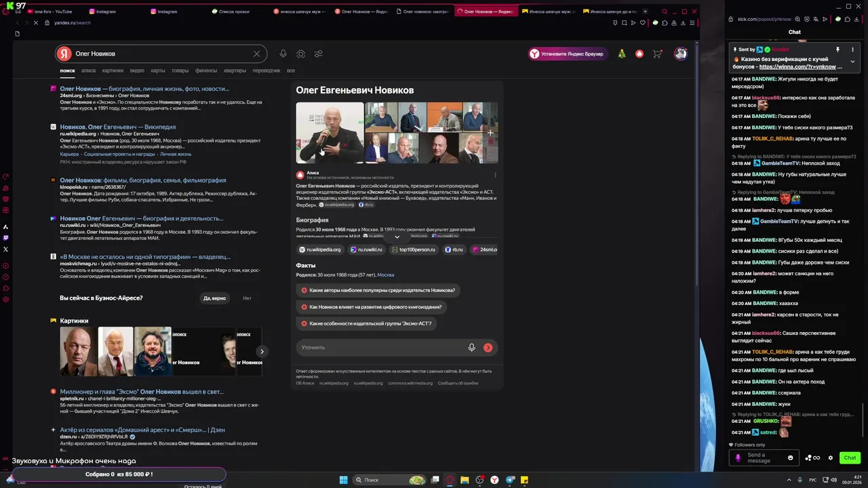Show more pictures with the carousel right arrow
This screenshot has height=488, width=868.
[x=262, y=351]
